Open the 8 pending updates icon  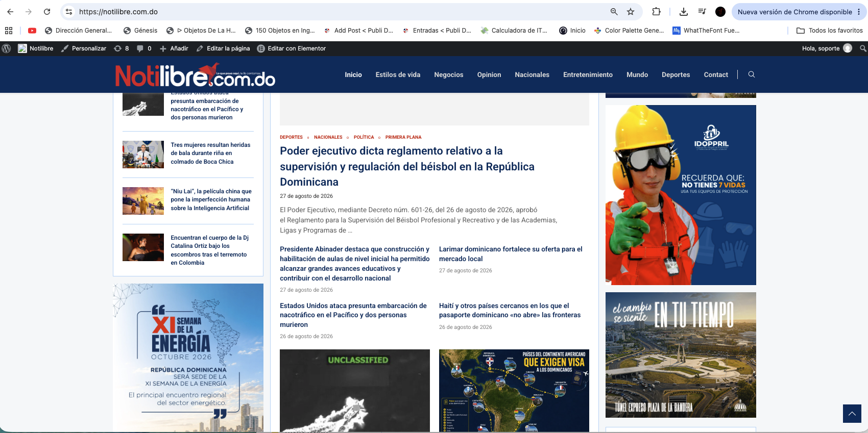[x=122, y=48]
